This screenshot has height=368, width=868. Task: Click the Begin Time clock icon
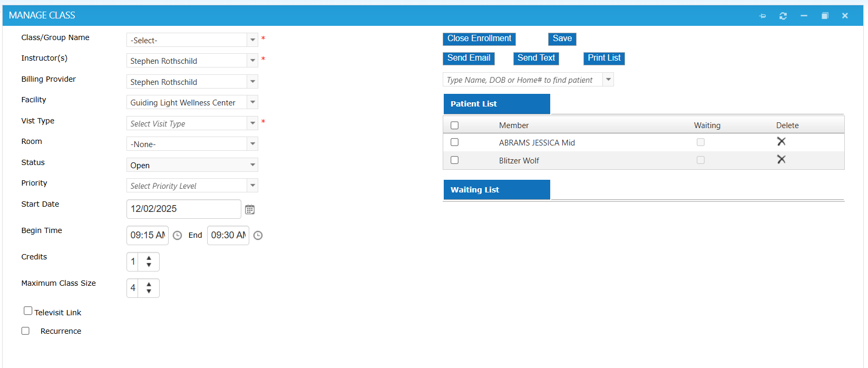click(x=178, y=236)
